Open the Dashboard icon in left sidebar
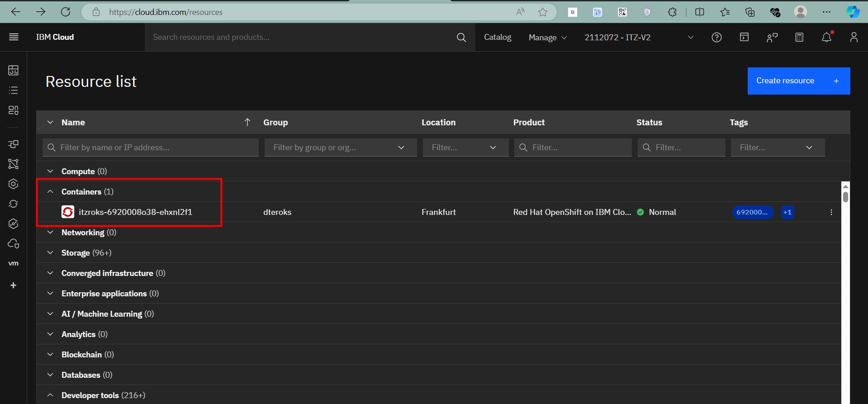 (14, 70)
